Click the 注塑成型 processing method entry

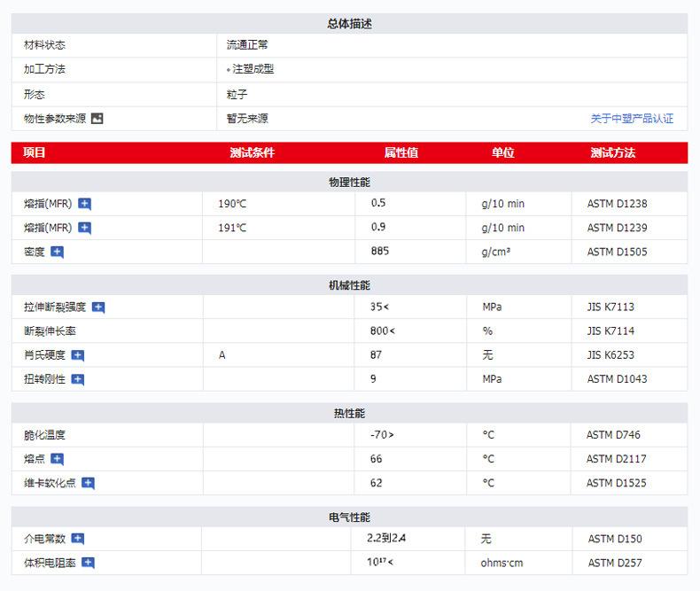252,69
